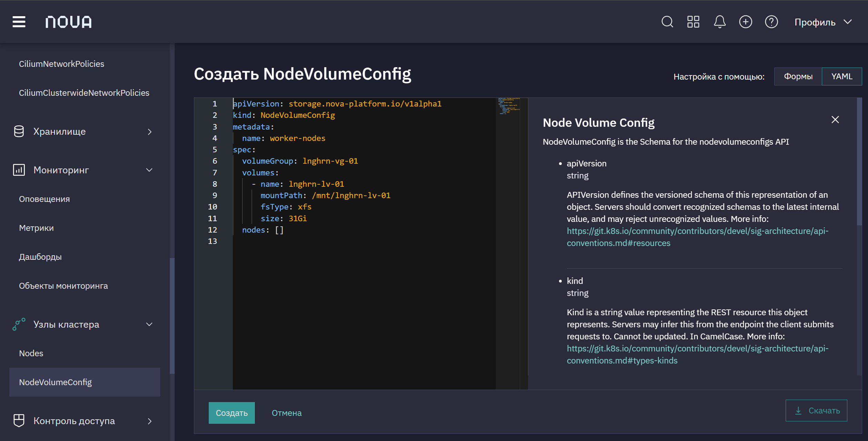This screenshot has height=441, width=868.
Task: Open CiliumClusterwideNetworkPolicies in sidebar
Action: coord(84,93)
